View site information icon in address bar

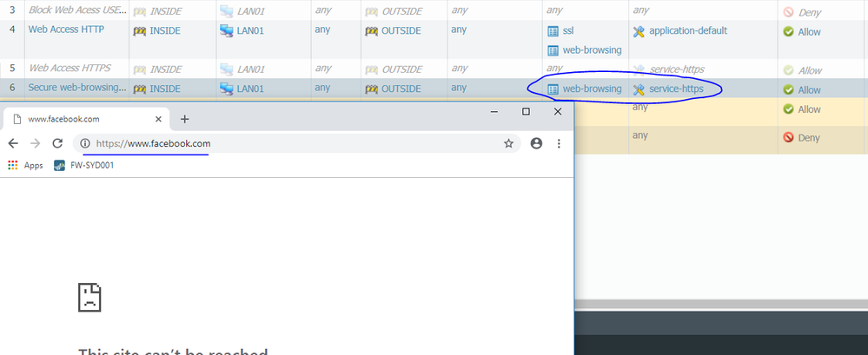click(84, 144)
